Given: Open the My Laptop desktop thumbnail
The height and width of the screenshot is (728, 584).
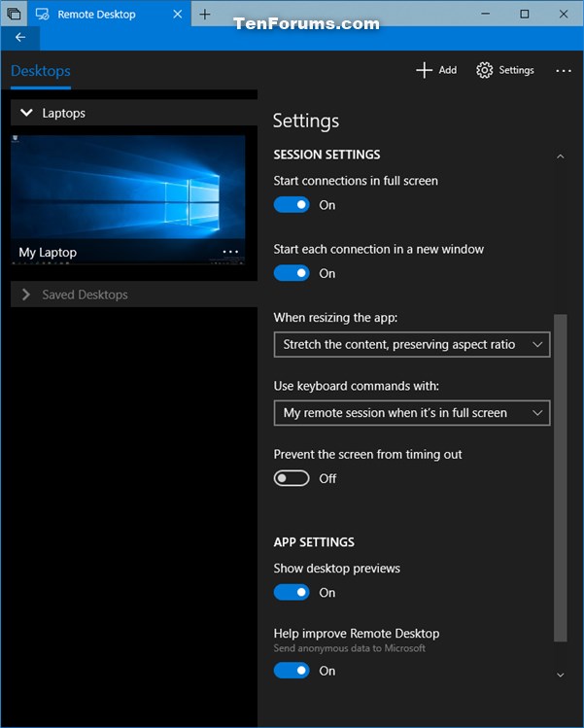Looking at the screenshot, I should [128, 199].
